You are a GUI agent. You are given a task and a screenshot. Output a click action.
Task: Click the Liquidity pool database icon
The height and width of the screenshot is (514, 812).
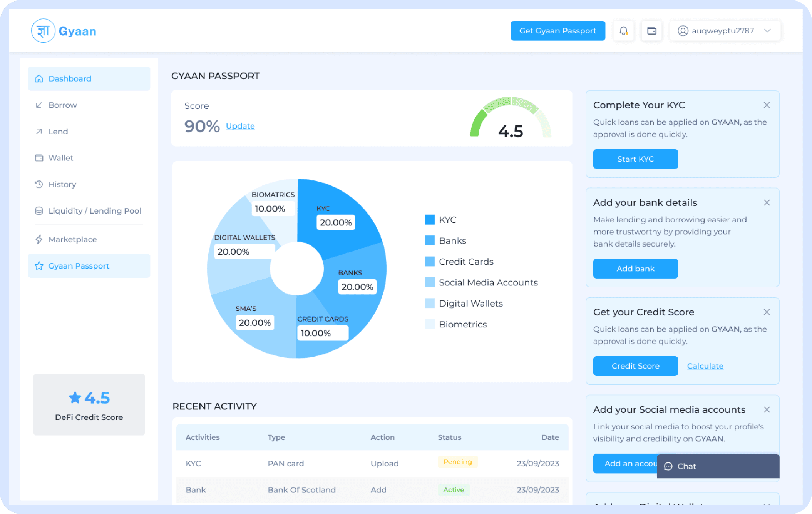tap(39, 211)
